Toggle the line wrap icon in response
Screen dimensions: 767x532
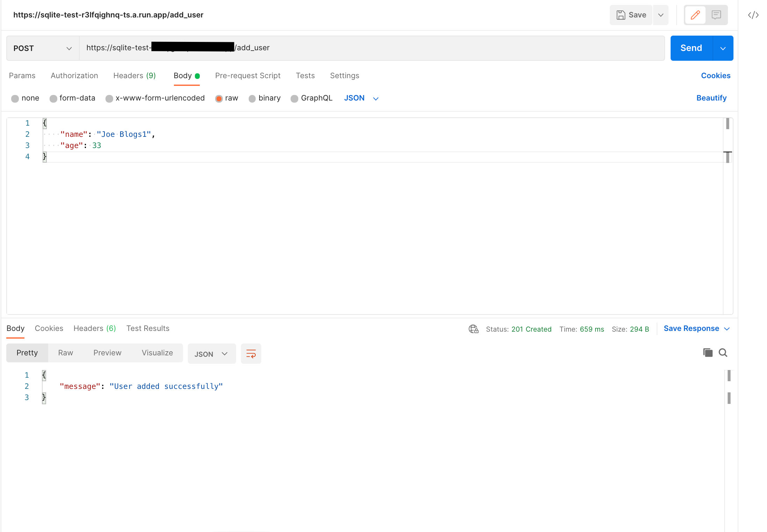(251, 354)
